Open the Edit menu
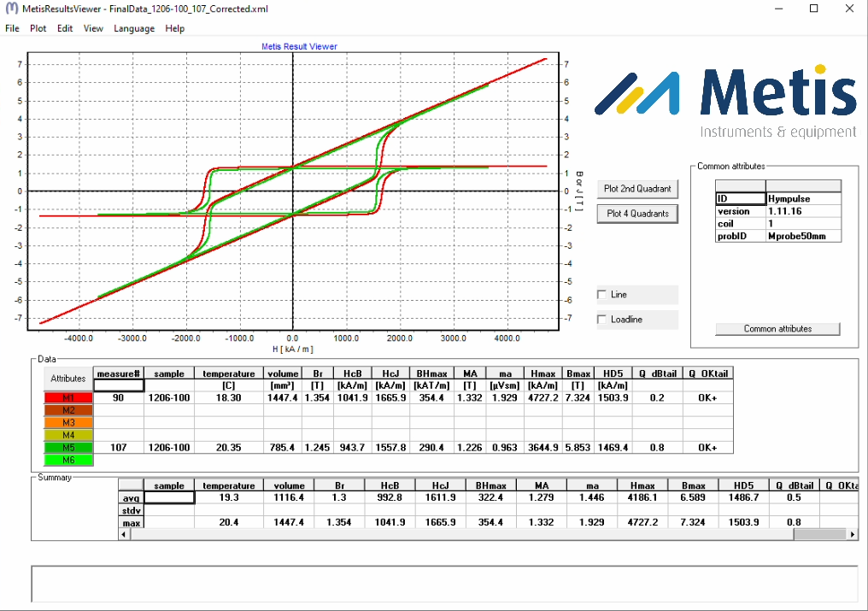The height and width of the screenshot is (611, 868). (x=65, y=28)
